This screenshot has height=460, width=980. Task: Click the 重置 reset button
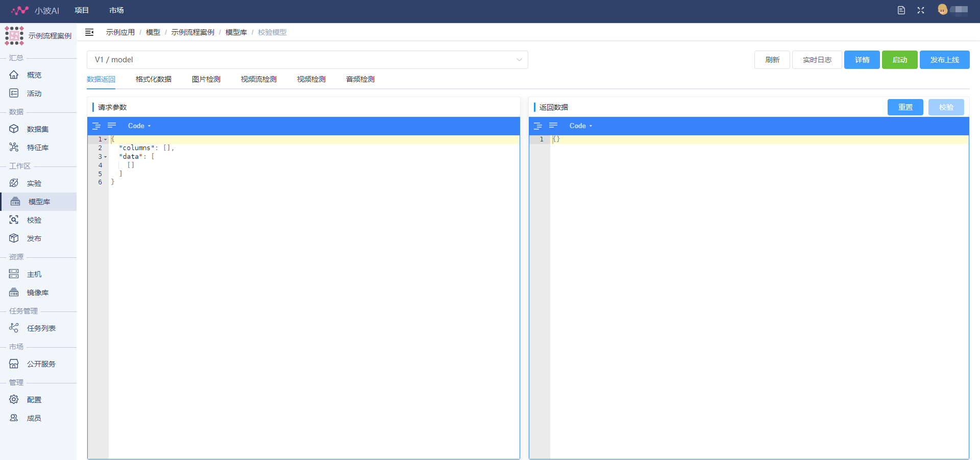click(905, 107)
